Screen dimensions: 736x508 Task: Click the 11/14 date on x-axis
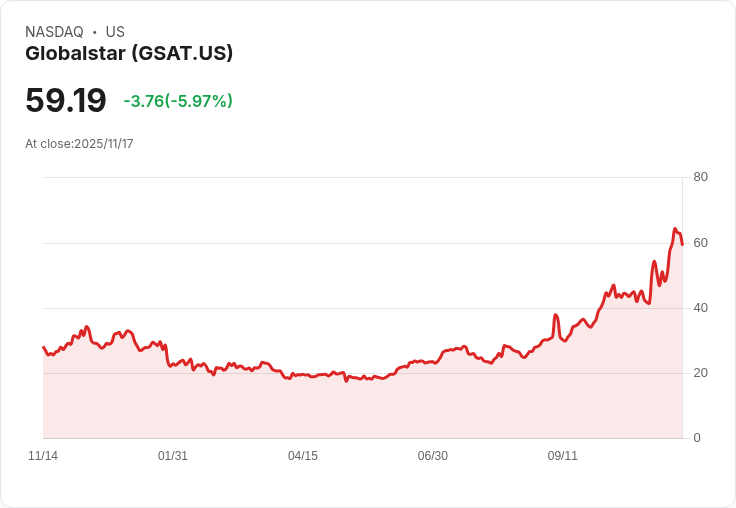(43, 456)
